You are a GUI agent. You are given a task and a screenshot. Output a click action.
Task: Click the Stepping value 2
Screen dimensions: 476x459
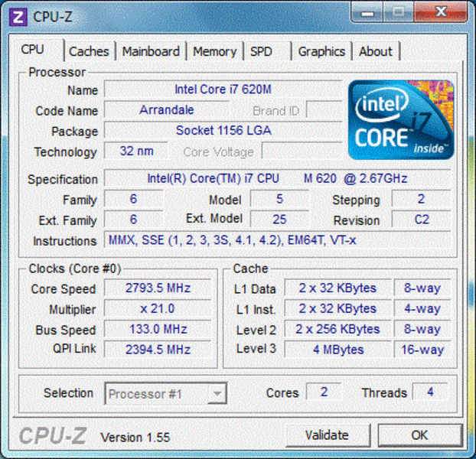(x=422, y=199)
